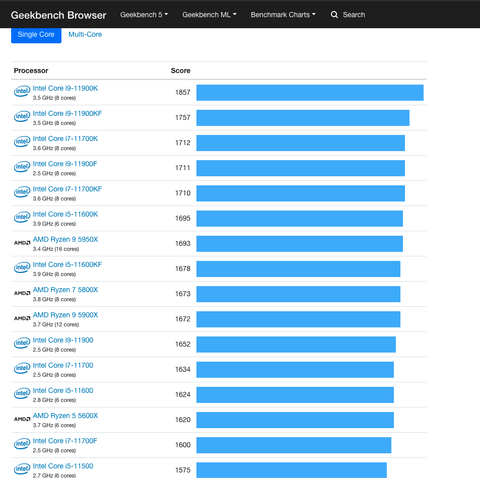Select the Single Core tab
This screenshot has height=478, width=480.
coord(36,35)
